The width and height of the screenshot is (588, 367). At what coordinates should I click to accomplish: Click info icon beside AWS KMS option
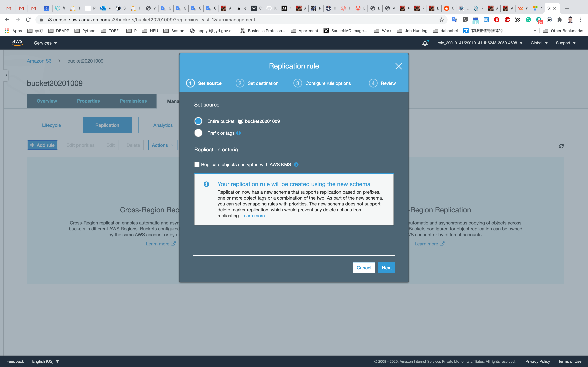tap(296, 164)
